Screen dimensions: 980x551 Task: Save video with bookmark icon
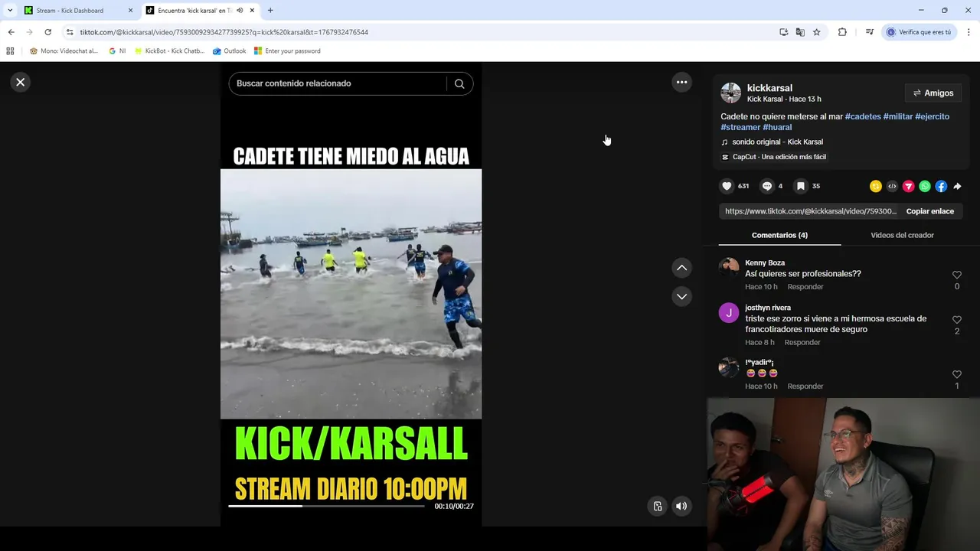[800, 186]
